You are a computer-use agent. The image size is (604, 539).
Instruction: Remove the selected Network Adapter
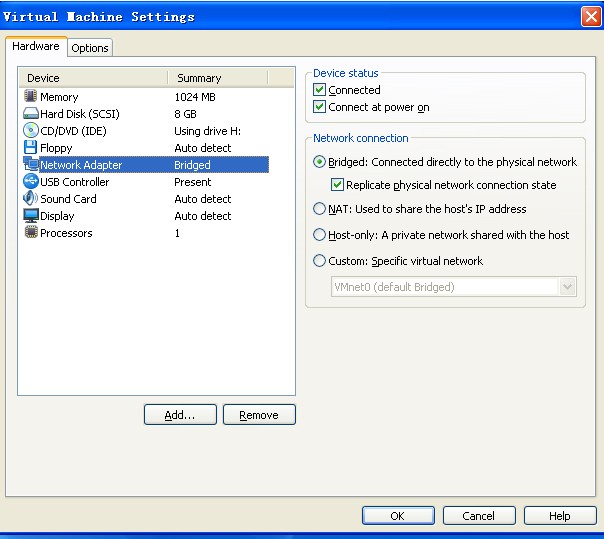tap(259, 415)
